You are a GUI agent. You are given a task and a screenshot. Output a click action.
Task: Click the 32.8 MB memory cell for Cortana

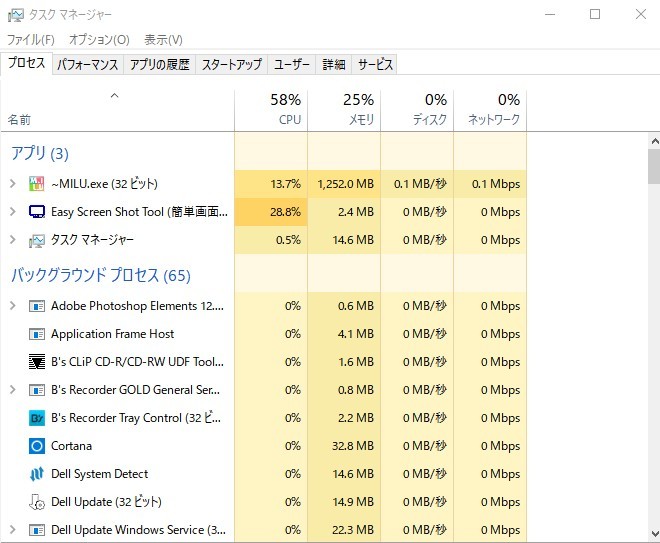click(344, 446)
